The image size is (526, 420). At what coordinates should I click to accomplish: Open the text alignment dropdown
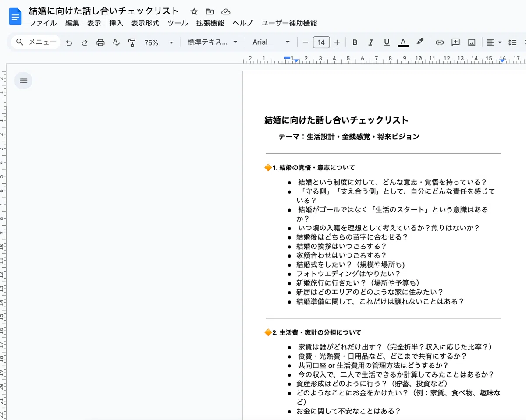click(494, 42)
